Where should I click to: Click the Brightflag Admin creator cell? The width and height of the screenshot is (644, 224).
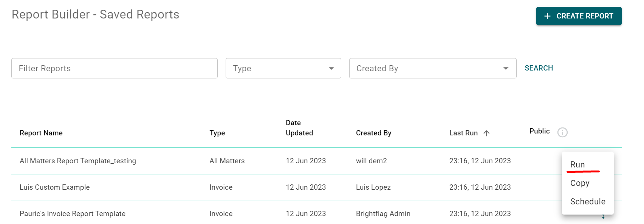(383, 214)
